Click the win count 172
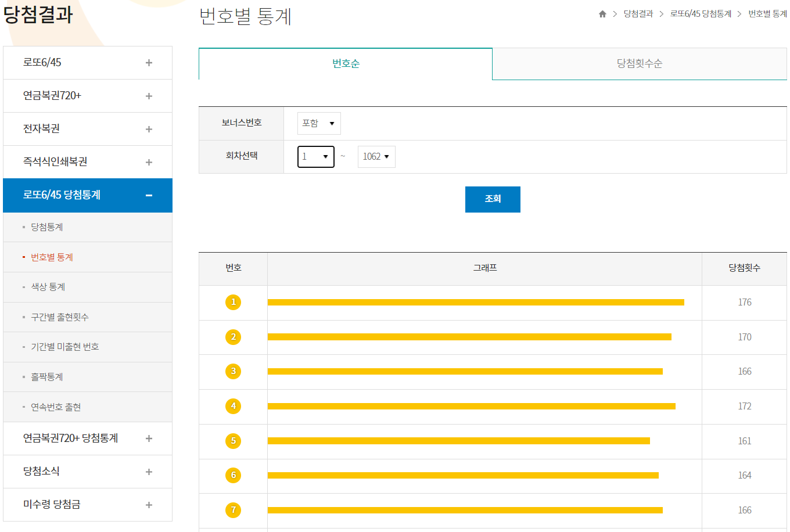Viewport: 790px width, 532px height. [x=745, y=407]
